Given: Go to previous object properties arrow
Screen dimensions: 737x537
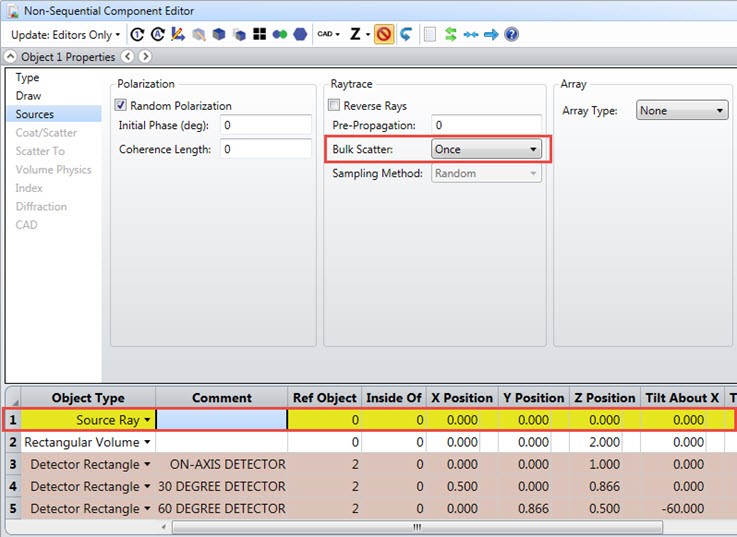Looking at the screenshot, I should pyautogui.click(x=127, y=57).
